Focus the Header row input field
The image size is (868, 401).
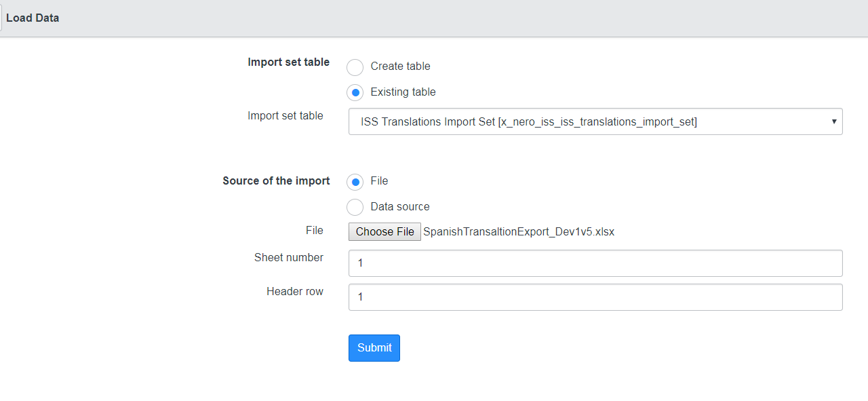[x=595, y=297]
